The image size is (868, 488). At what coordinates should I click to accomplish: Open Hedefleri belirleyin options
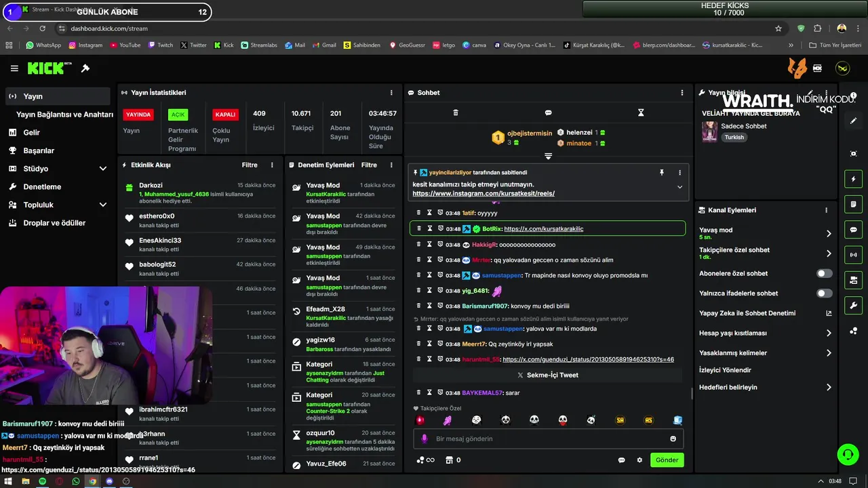tap(829, 388)
